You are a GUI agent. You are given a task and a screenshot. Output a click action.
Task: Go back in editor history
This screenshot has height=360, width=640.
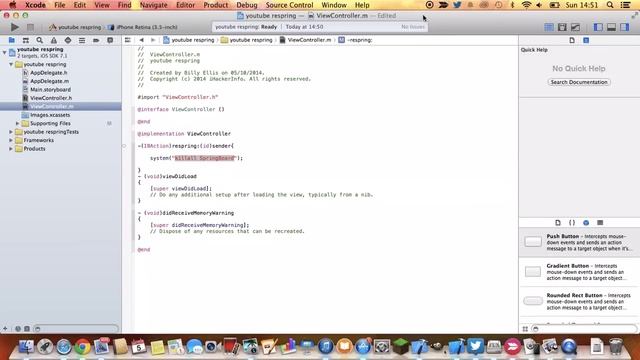pyautogui.click(x=142, y=40)
